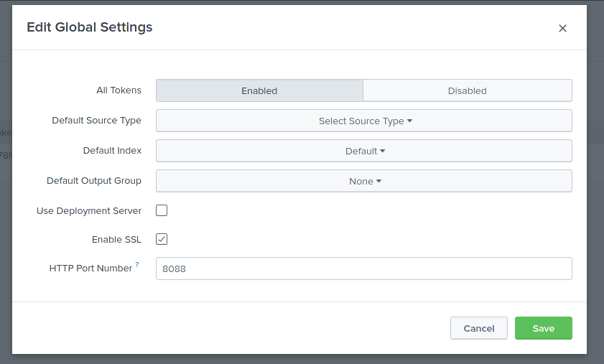Click the Enable SSL label text
The width and height of the screenshot is (604, 364).
point(116,240)
